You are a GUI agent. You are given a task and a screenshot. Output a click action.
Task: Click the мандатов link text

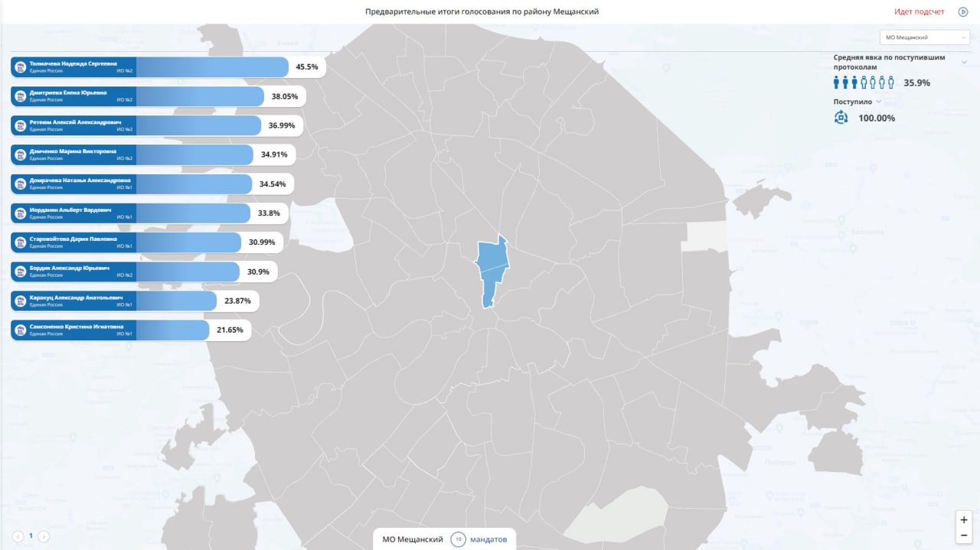pyautogui.click(x=488, y=539)
